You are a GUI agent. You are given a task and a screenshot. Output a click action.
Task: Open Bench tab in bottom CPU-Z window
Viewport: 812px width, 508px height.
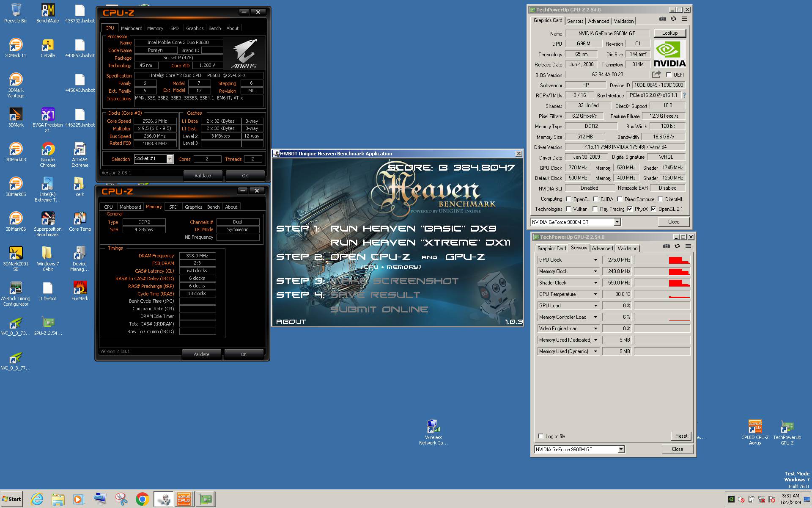click(x=213, y=207)
